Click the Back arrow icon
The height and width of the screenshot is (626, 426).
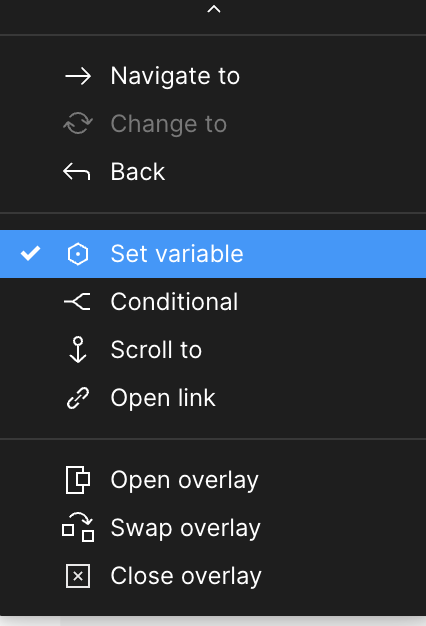[x=77, y=172]
